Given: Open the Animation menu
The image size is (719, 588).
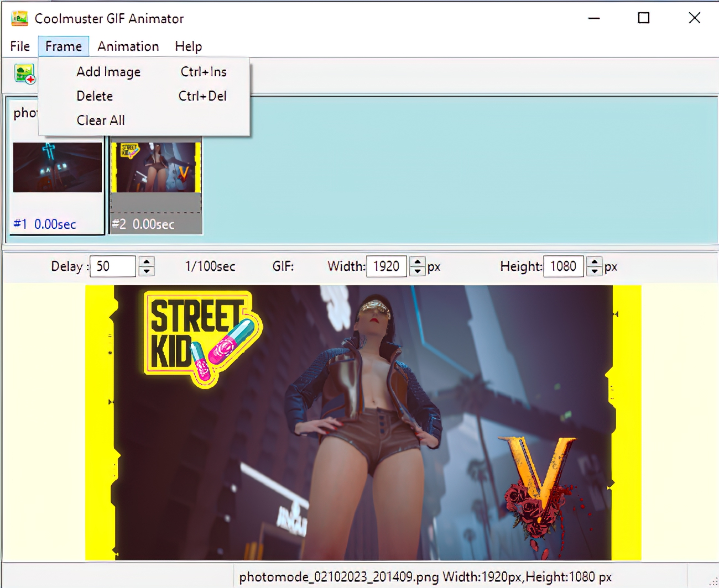Looking at the screenshot, I should [128, 46].
